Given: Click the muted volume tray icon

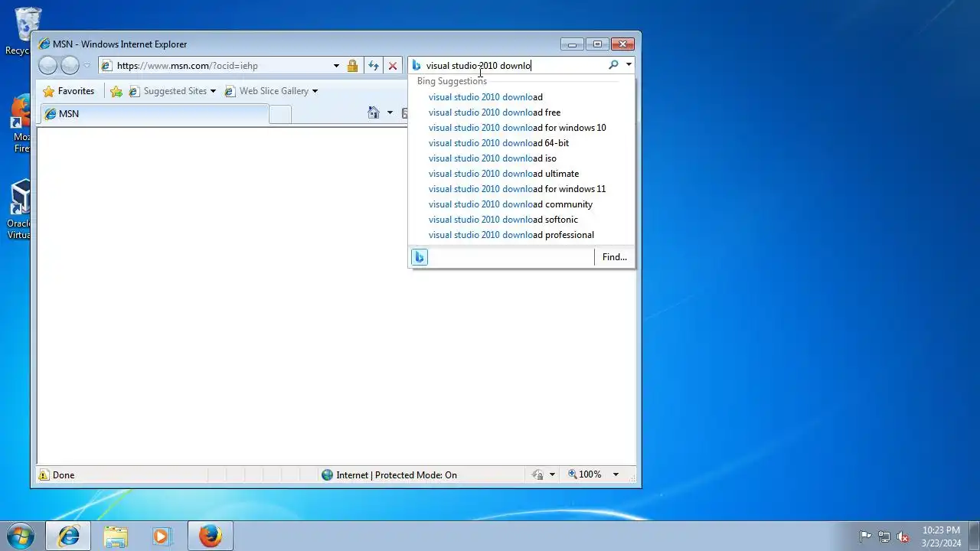Looking at the screenshot, I should pos(903,536).
